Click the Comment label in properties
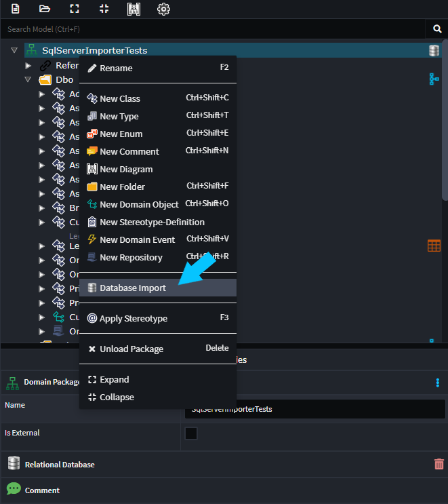This screenshot has width=448, height=504. tap(43, 490)
